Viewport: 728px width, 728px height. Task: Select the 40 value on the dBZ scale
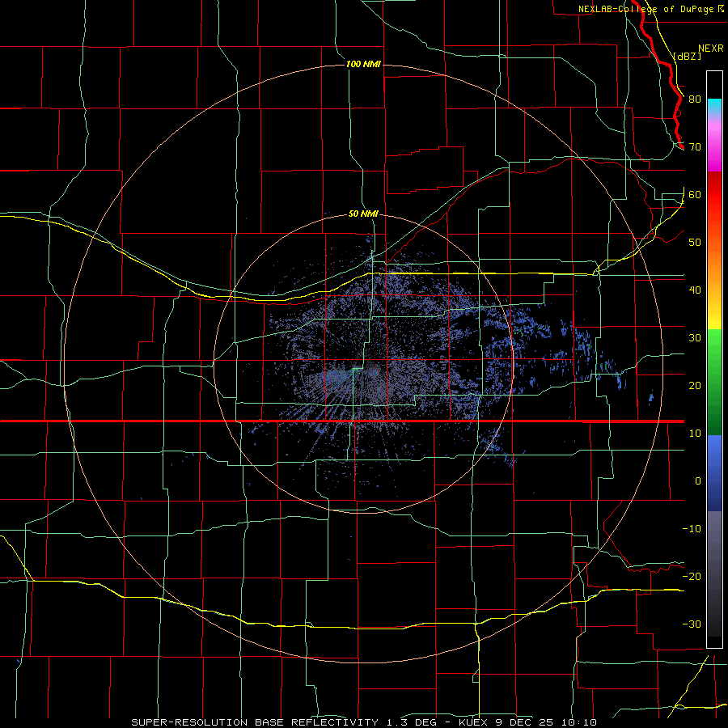(x=695, y=290)
